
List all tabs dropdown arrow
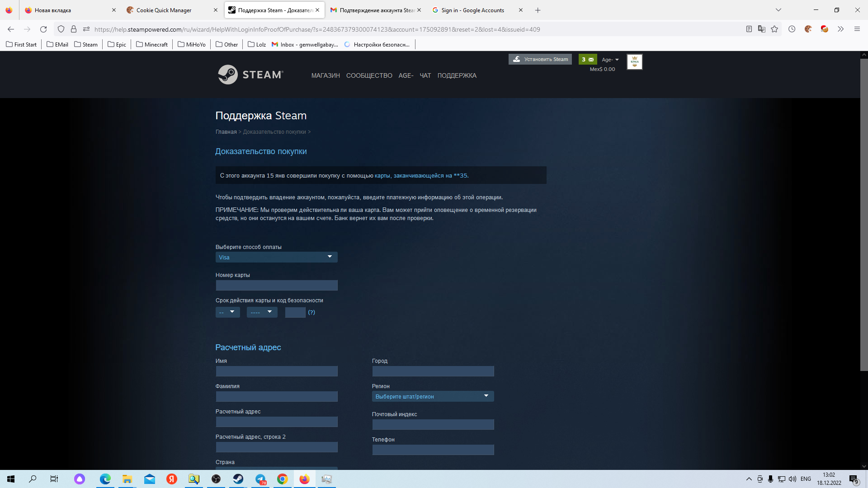point(778,10)
